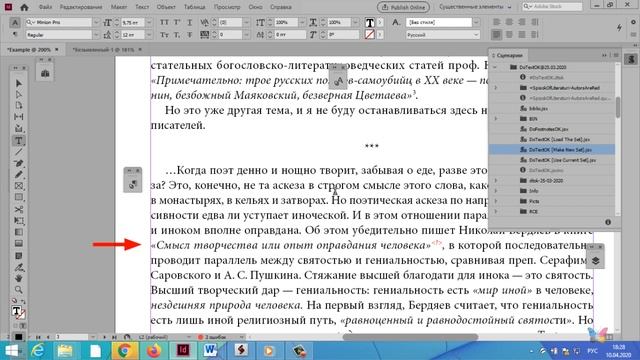Select the Direct Selection tool

[x=19, y=94]
